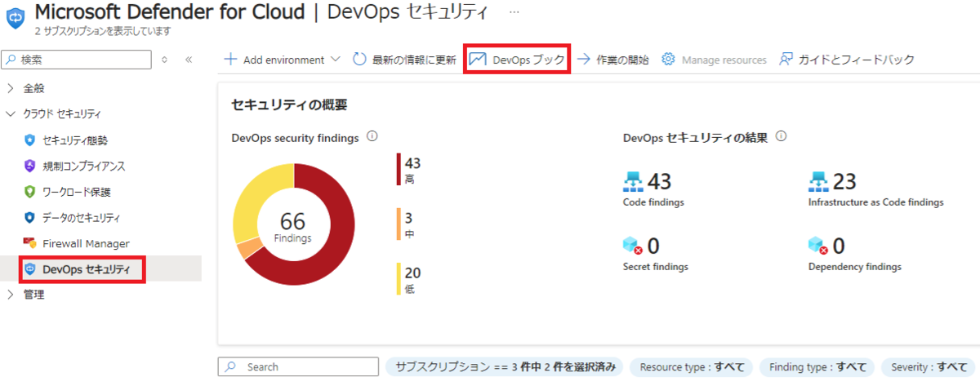Click the yellow 低 severity legend bar

399,279
